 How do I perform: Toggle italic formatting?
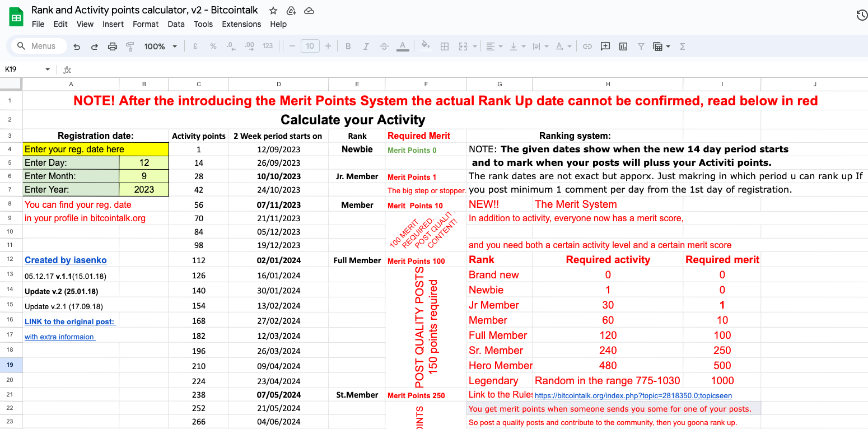[x=366, y=46]
